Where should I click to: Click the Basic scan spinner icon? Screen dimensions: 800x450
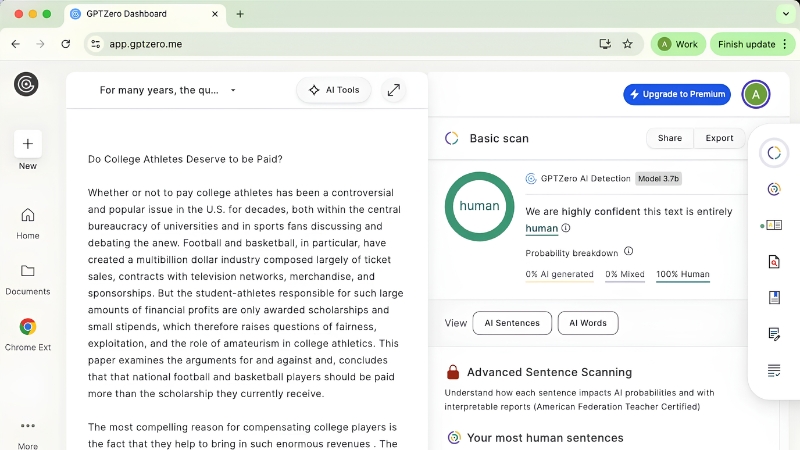[452, 138]
